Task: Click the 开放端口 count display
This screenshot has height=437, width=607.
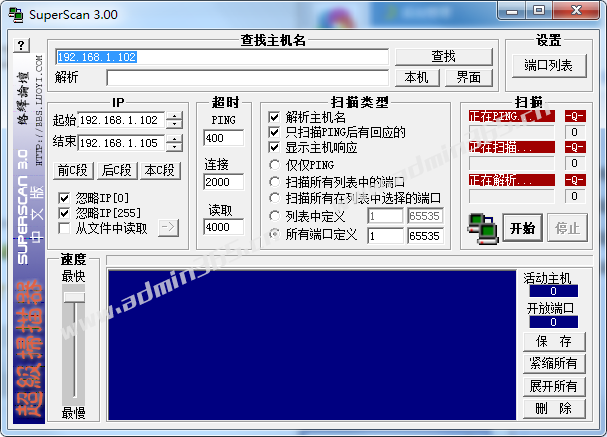Action: click(554, 322)
